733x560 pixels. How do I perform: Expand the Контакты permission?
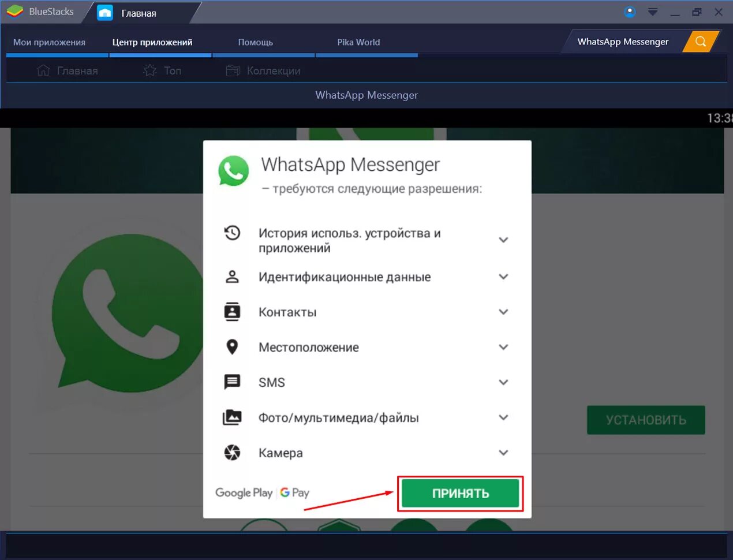pyautogui.click(x=503, y=312)
